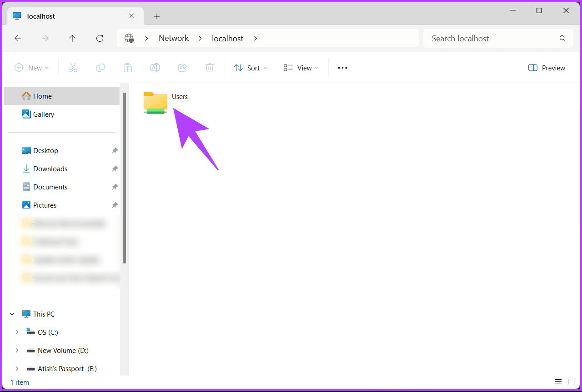The width and height of the screenshot is (582, 392).
Task: Click the Copy icon in toolbar
Action: point(100,68)
